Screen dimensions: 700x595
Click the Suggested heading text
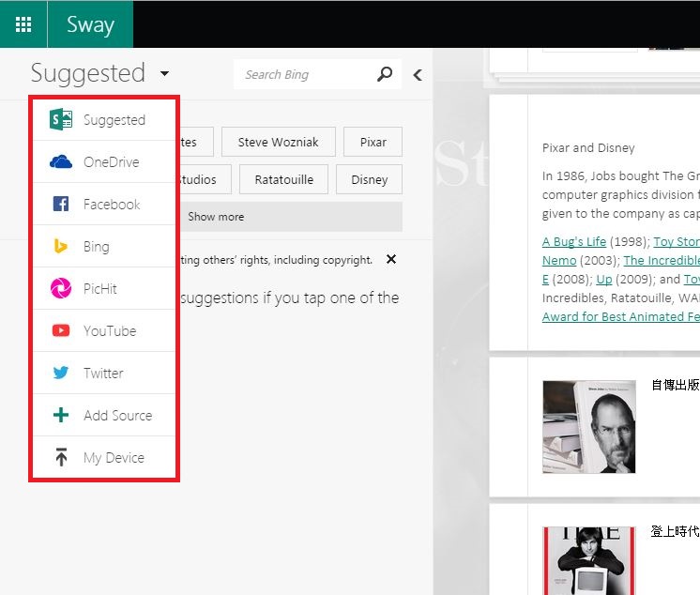click(88, 73)
